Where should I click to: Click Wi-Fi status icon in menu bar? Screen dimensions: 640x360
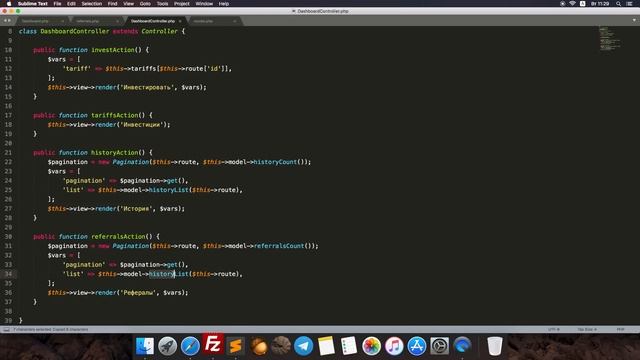tap(572, 4)
